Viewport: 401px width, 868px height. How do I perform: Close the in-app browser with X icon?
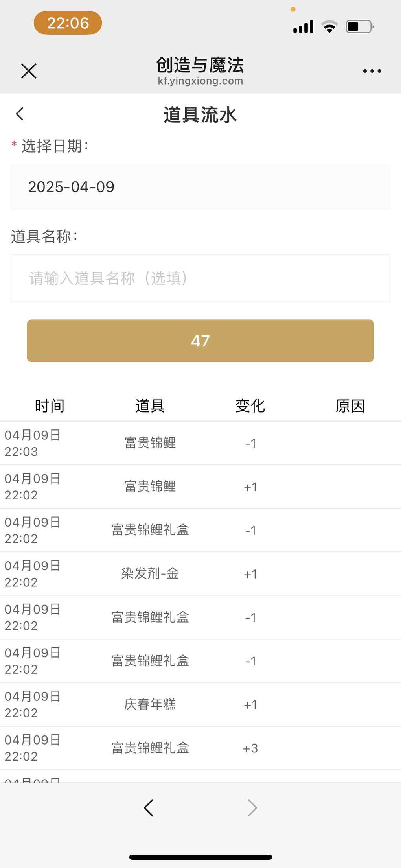coord(29,71)
